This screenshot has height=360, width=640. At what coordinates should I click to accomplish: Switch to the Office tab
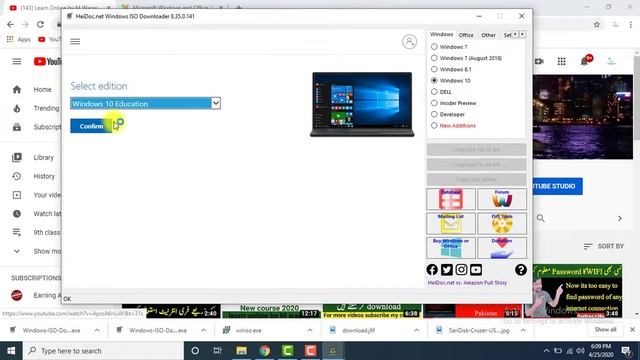click(466, 35)
